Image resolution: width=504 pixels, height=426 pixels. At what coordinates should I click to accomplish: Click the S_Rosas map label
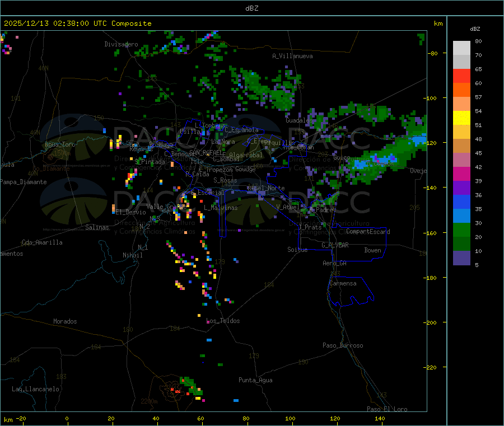225,180
